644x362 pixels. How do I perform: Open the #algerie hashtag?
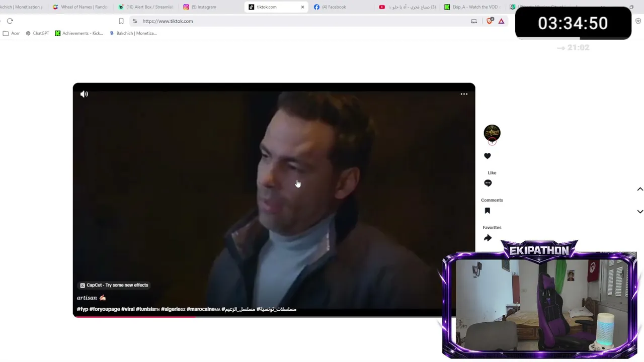tap(173, 309)
